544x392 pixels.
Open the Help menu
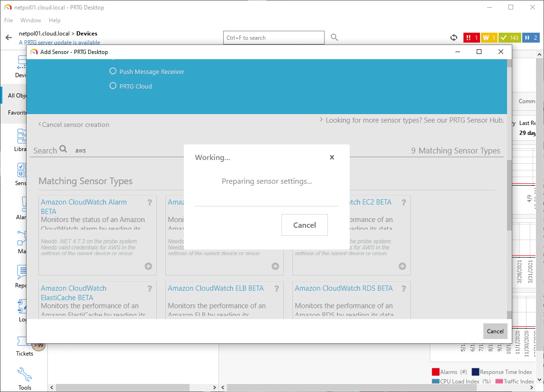pyautogui.click(x=54, y=20)
